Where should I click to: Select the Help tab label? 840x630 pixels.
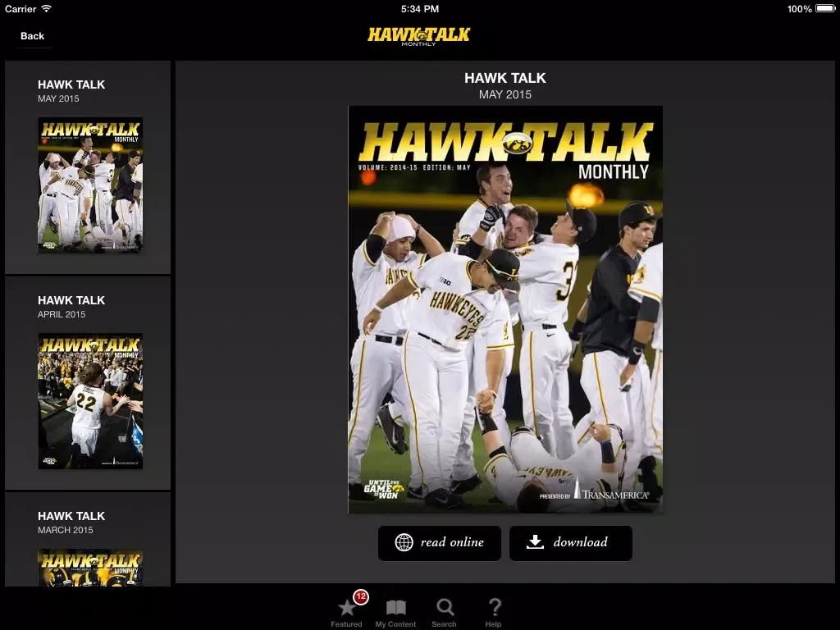tap(493, 624)
